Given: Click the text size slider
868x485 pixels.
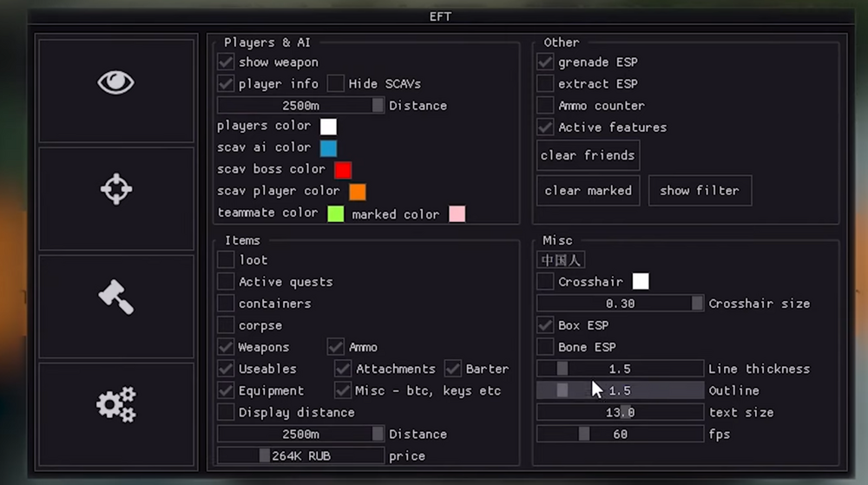Looking at the screenshot, I should [620, 412].
